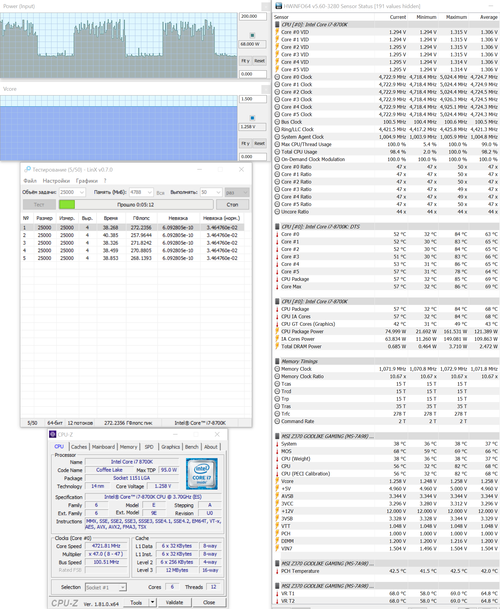Click the Close button in CPU-Z
Image resolution: width=500 pixels, height=609 pixels.
[x=209, y=602]
